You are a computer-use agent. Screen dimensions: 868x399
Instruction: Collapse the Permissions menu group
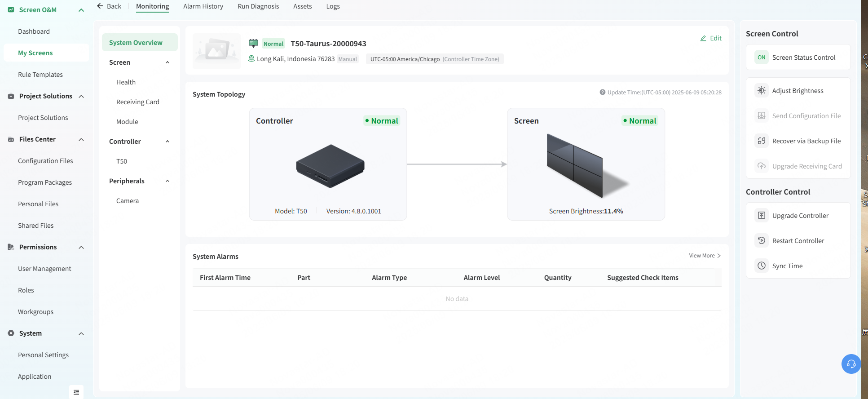coord(81,247)
